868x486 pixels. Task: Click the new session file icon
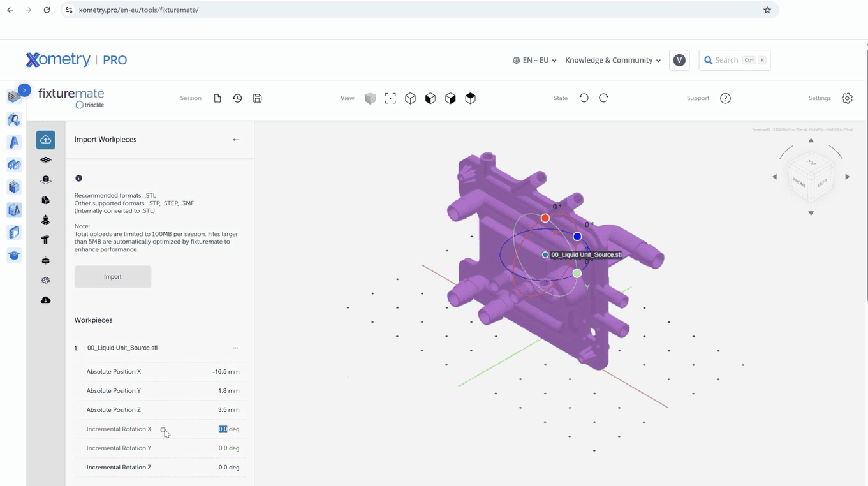(217, 98)
